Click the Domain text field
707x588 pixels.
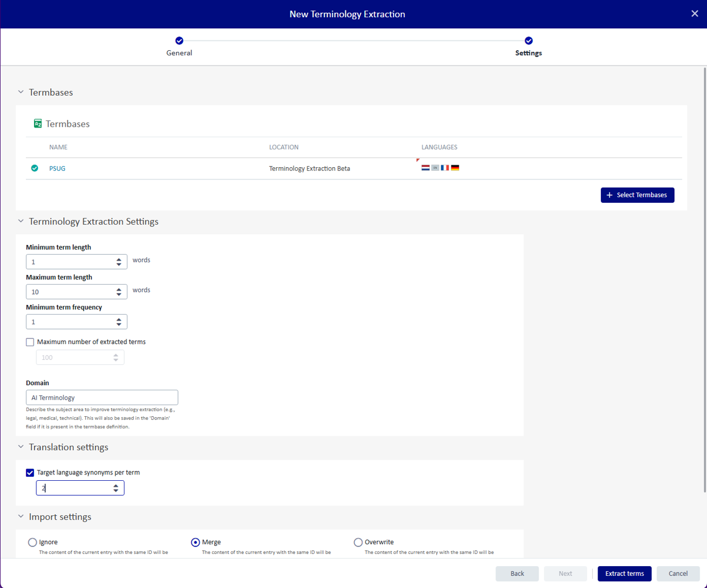102,398
